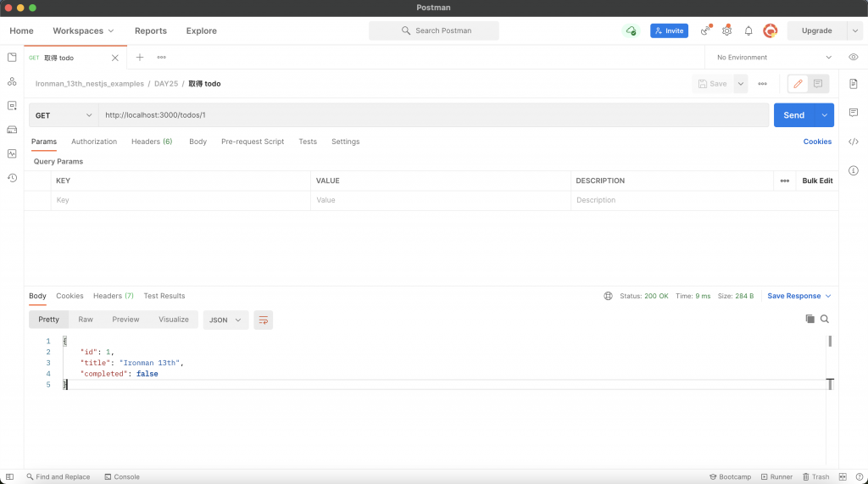Click the capture requests satellite icon

pyautogui.click(x=706, y=31)
